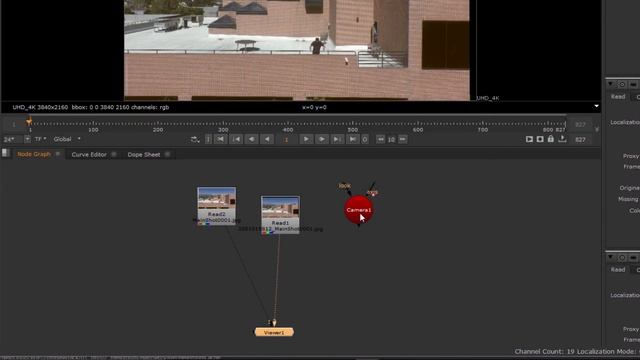Open the upper panel's Read tab
This screenshot has height=360, width=640.
pos(618,96)
